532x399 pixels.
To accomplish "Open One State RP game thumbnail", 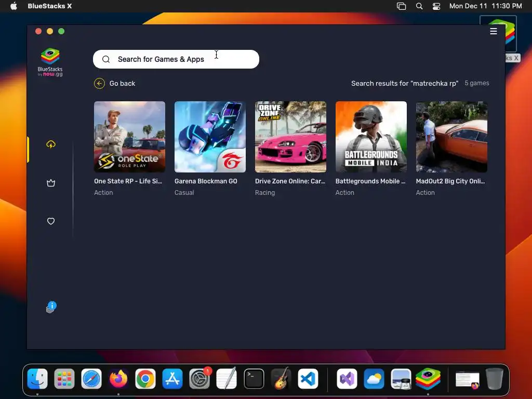I will tap(129, 137).
